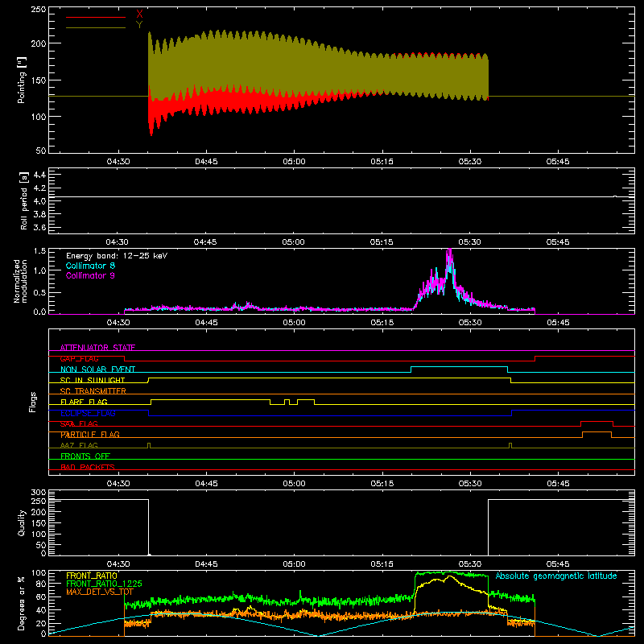Click the PARTICLE_FLAG label
This screenshot has height=644, width=644.
click(x=90, y=434)
